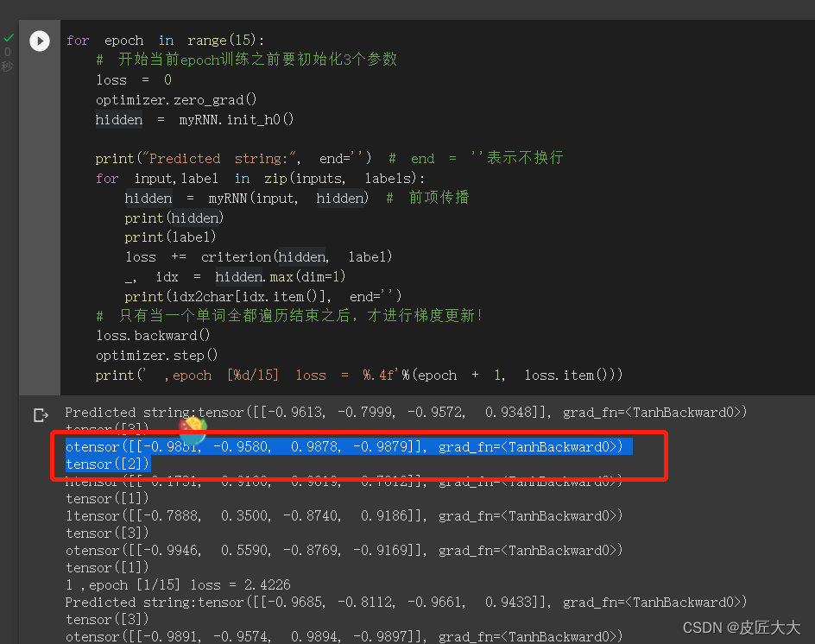Click the 'optimizer.step()' code line

(x=156, y=356)
